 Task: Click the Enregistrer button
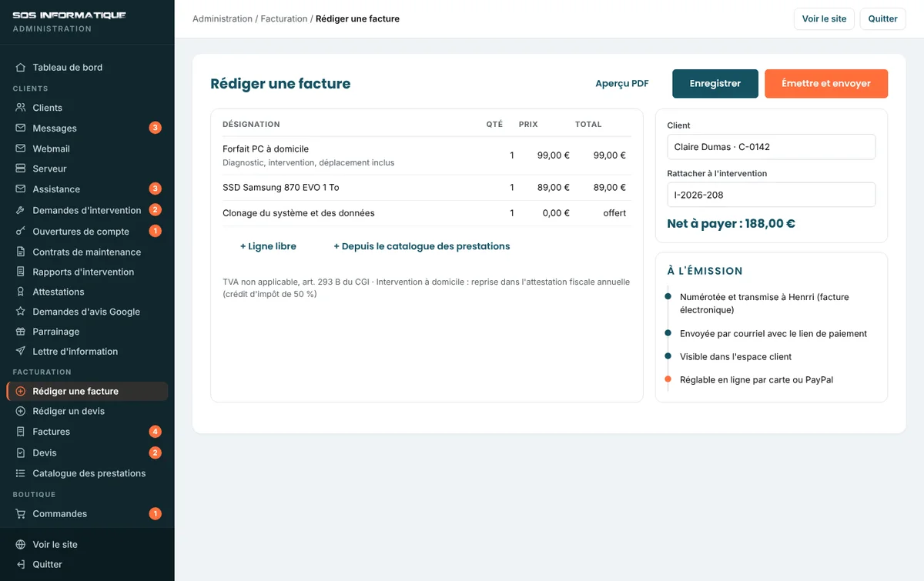715,84
